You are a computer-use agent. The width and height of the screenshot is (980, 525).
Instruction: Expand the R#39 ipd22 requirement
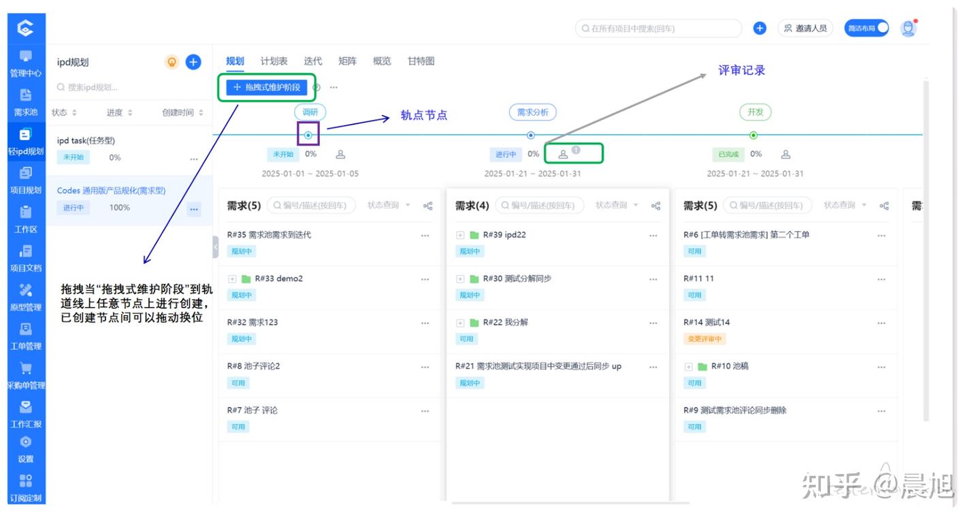460,236
